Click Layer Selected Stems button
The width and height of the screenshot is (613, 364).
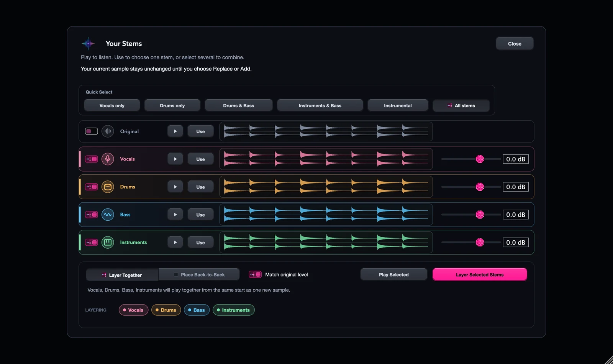point(480,275)
